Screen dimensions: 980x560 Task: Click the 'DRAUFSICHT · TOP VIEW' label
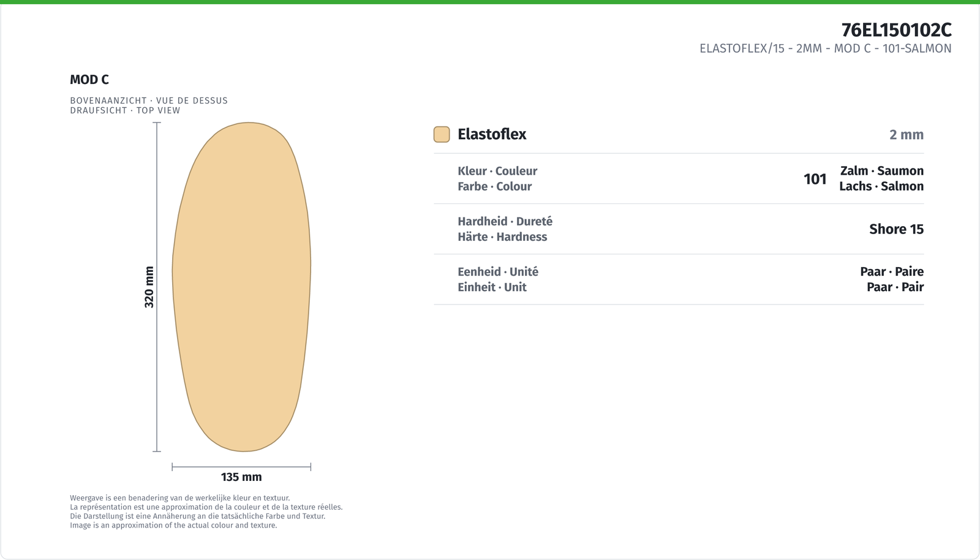125,110
